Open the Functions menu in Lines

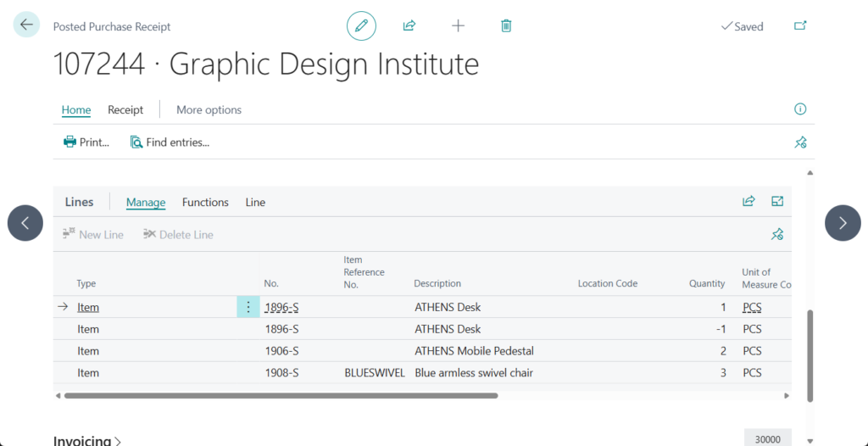tap(205, 202)
